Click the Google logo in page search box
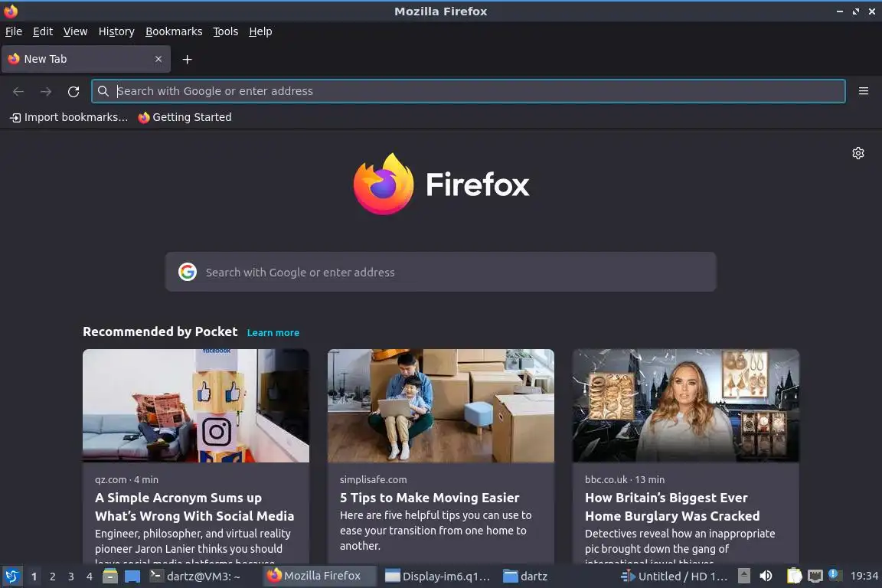Image resolution: width=882 pixels, height=588 pixels. tap(188, 272)
